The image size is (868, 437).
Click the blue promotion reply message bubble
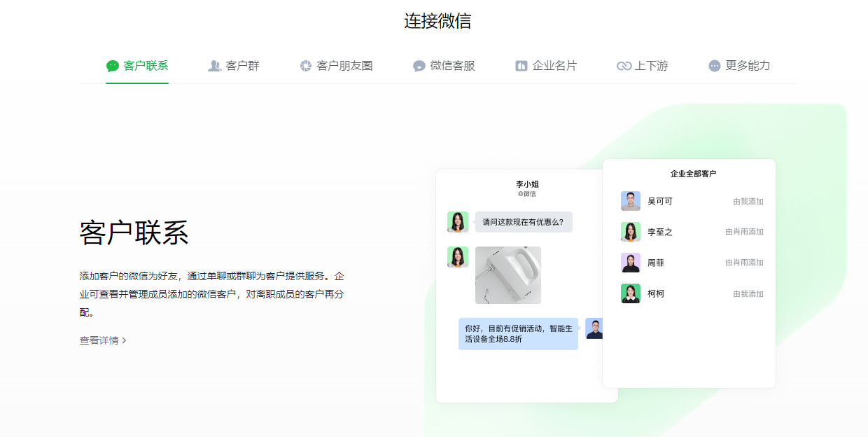point(518,333)
